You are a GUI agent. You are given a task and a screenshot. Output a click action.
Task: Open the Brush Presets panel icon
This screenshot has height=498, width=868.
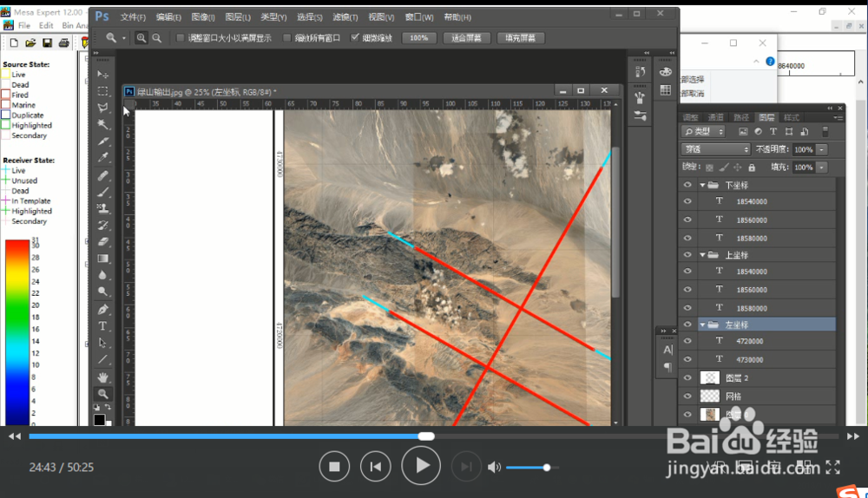coord(640,115)
